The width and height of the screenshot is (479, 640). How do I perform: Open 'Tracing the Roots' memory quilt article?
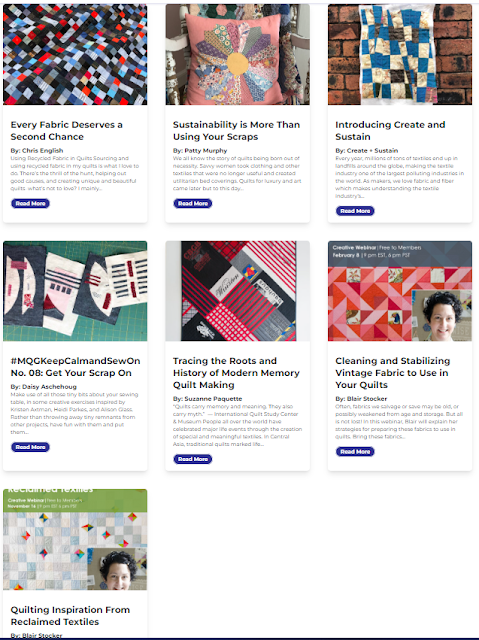pos(236,373)
